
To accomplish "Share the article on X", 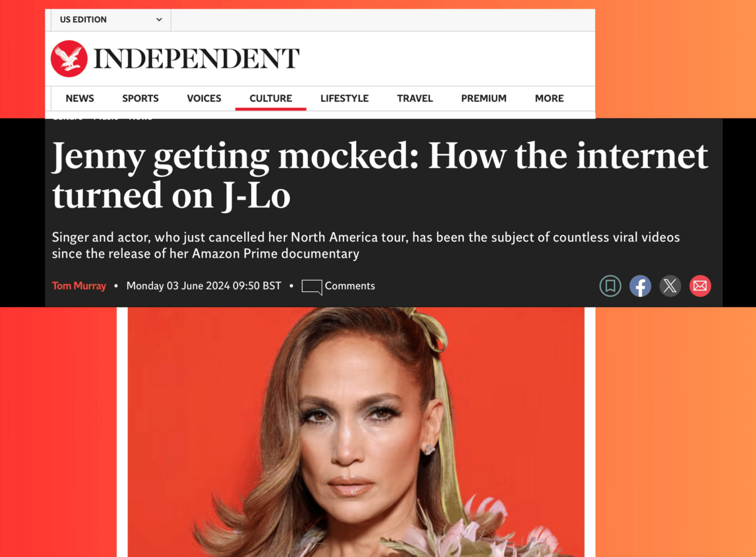I will 670,286.
